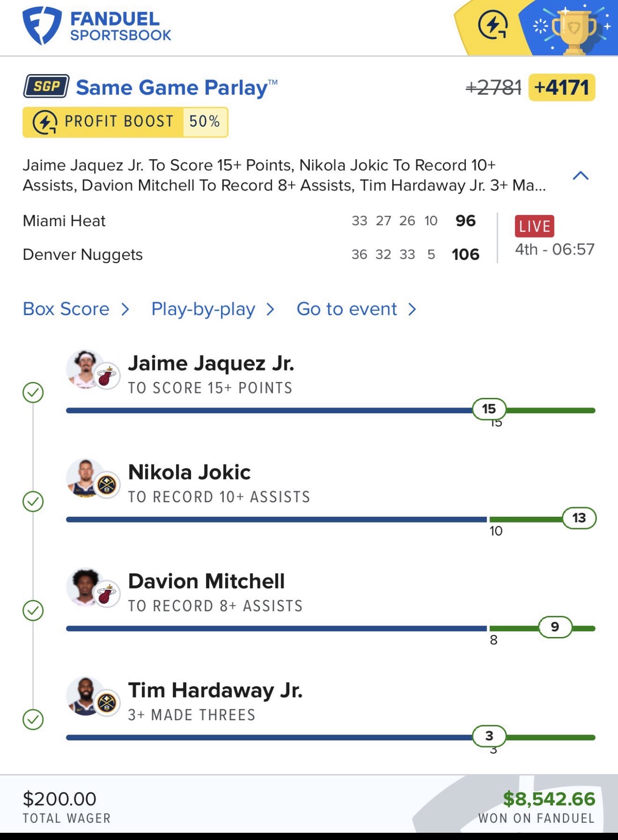This screenshot has height=840, width=618.
Task: Tap Tim Hardaway Jr. player avatar
Action: click(x=86, y=697)
